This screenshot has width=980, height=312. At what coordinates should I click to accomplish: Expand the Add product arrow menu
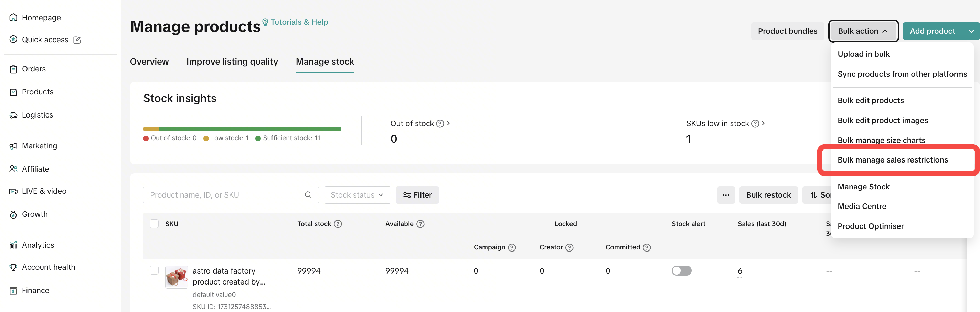971,31
